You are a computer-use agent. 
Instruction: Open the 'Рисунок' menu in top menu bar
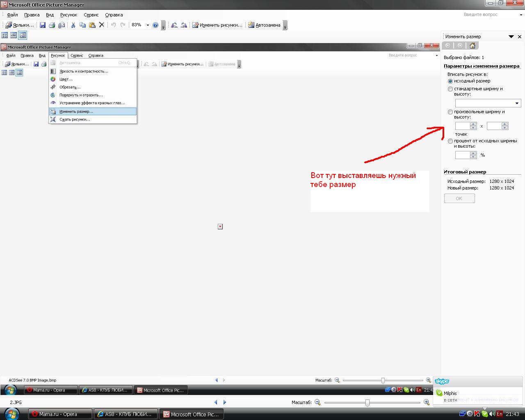pos(68,15)
